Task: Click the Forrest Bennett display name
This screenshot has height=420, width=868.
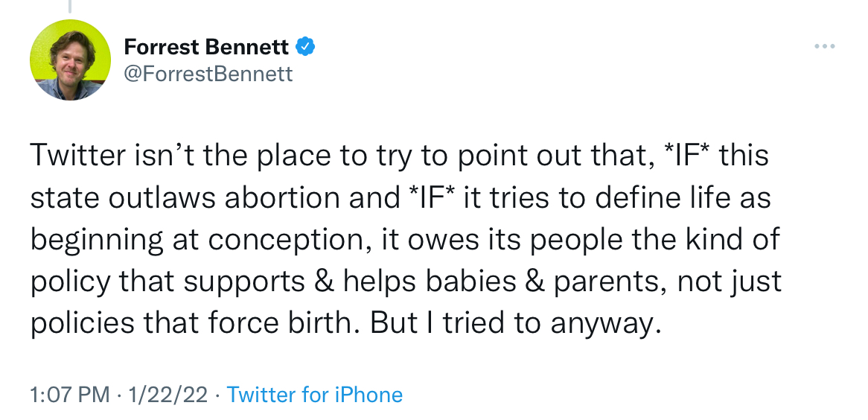Action: pyautogui.click(x=206, y=48)
